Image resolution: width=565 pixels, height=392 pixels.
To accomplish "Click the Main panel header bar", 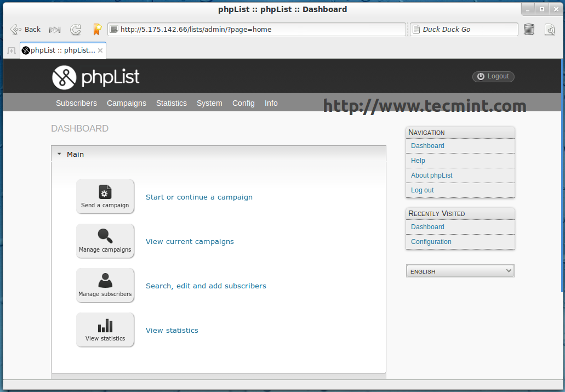I will (x=219, y=154).
